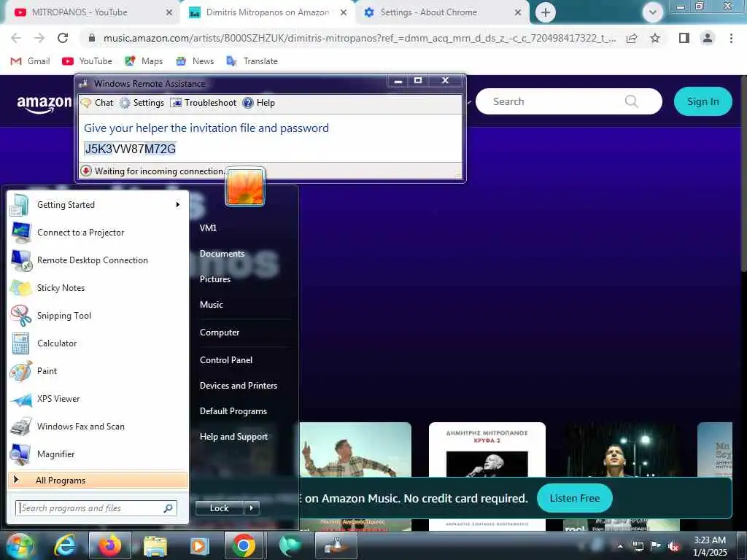Reload the page in Chrome
The image size is (747, 560).
click(x=63, y=38)
